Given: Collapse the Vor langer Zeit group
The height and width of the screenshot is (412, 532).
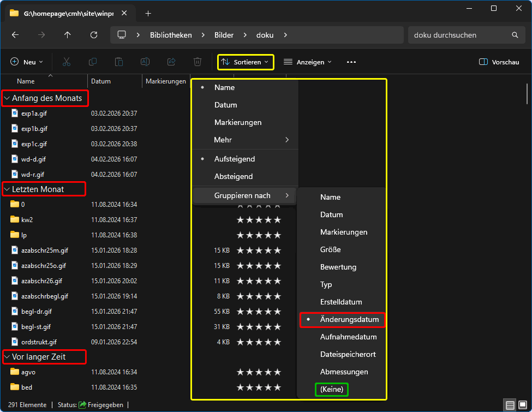Looking at the screenshot, I should coord(7,357).
